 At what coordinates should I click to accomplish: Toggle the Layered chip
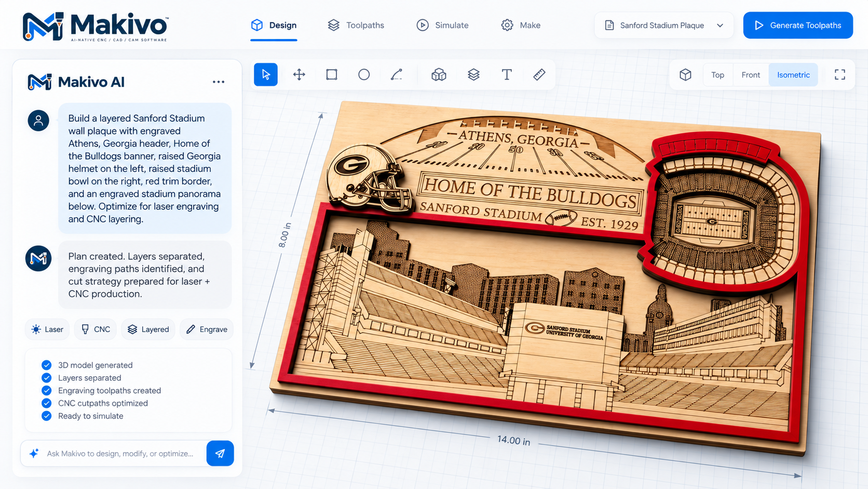tap(148, 329)
